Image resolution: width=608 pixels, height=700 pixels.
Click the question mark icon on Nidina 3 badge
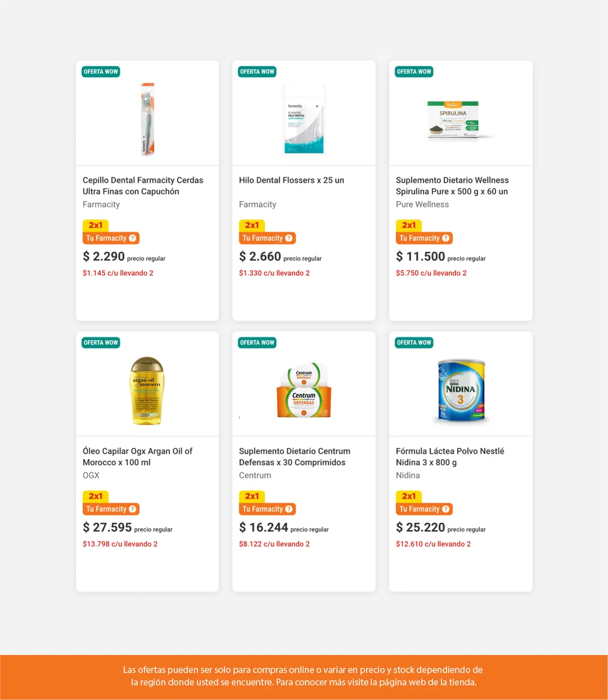point(446,509)
